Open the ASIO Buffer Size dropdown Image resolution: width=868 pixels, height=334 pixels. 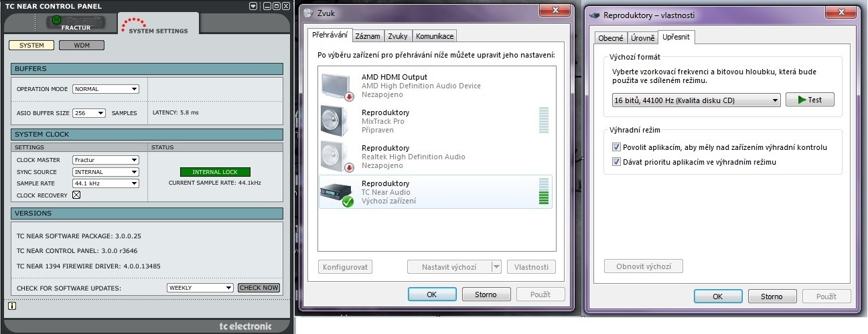[x=89, y=113]
